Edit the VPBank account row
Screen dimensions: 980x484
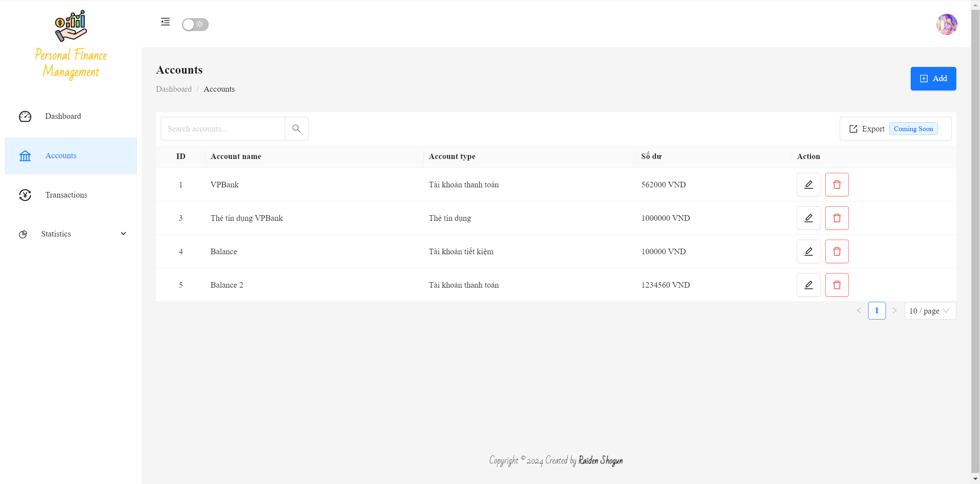point(808,185)
